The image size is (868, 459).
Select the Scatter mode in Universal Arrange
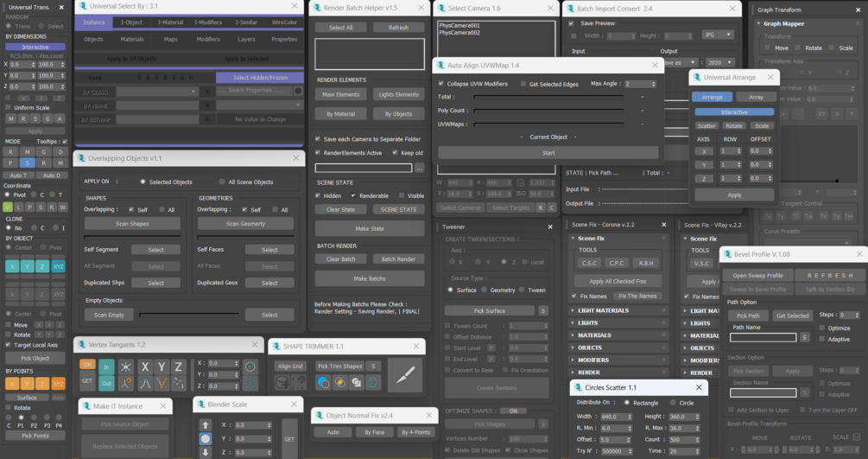(706, 126)
